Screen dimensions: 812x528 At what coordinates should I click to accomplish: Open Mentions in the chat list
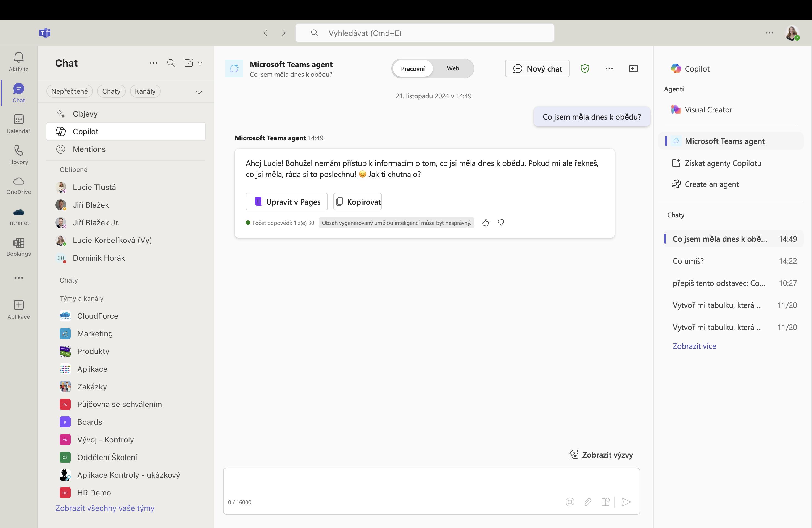(x=126, y=149)
